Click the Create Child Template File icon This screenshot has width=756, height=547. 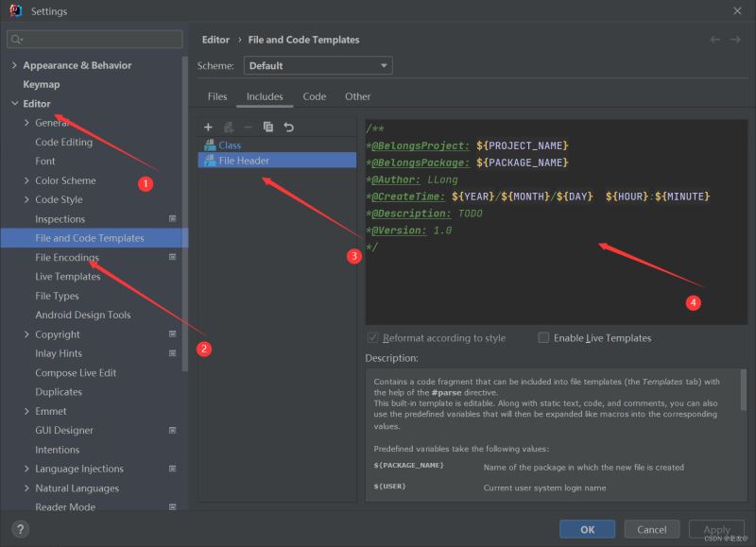[229, 128]
